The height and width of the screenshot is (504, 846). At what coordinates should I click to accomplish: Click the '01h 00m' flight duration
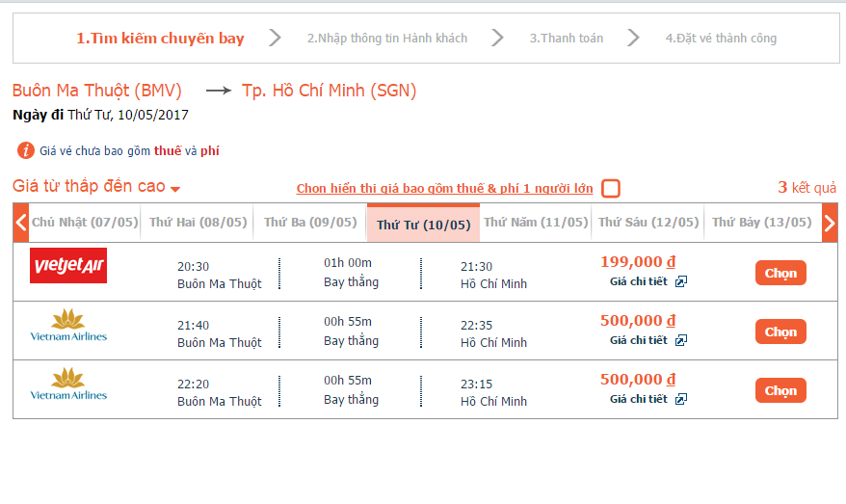[348, 263]
